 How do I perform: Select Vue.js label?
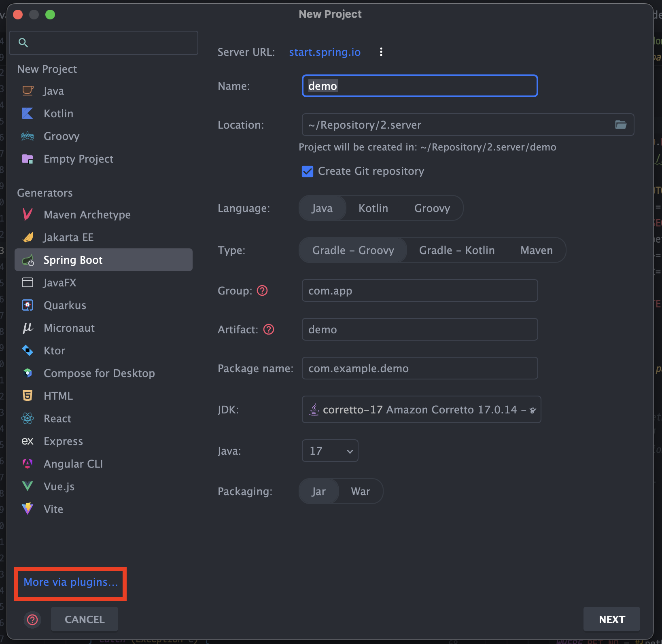pos(59,486)
